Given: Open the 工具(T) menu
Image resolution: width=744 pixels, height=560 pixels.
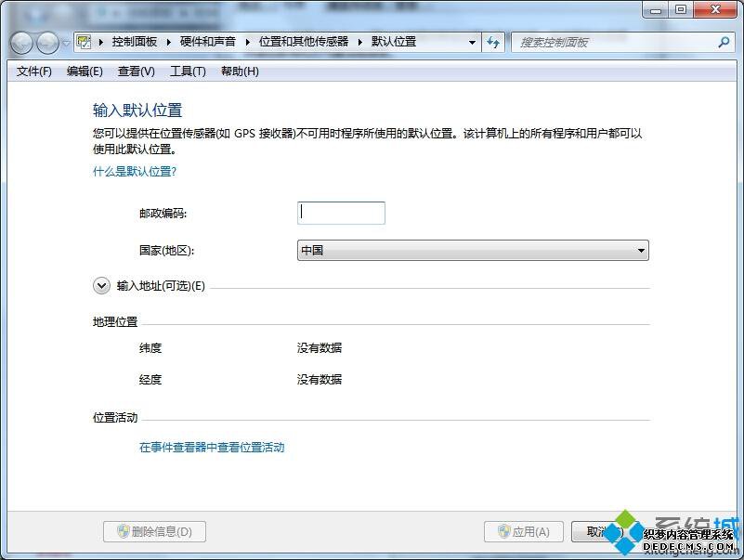Looking at the screenshot, I should (188, 72).
